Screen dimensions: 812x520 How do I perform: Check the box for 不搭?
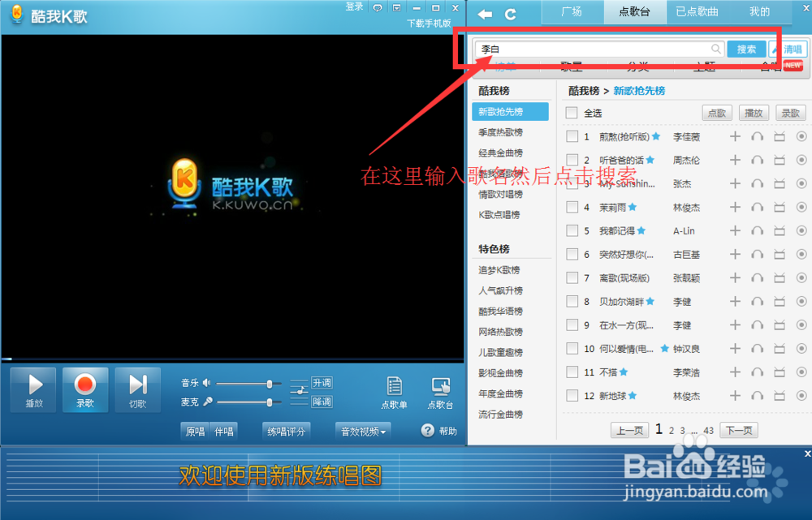(x=572, y=372)
